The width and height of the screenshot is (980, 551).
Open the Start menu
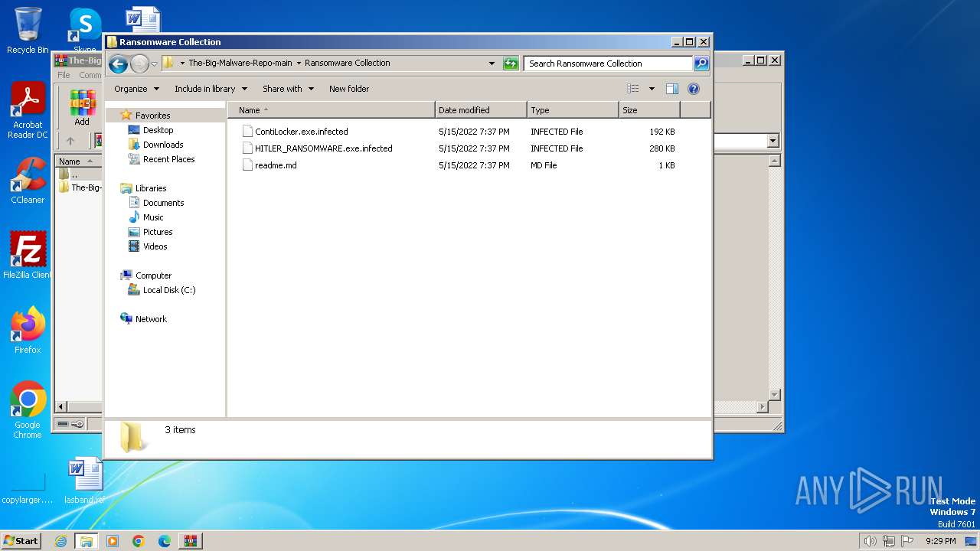pos(21,541)
